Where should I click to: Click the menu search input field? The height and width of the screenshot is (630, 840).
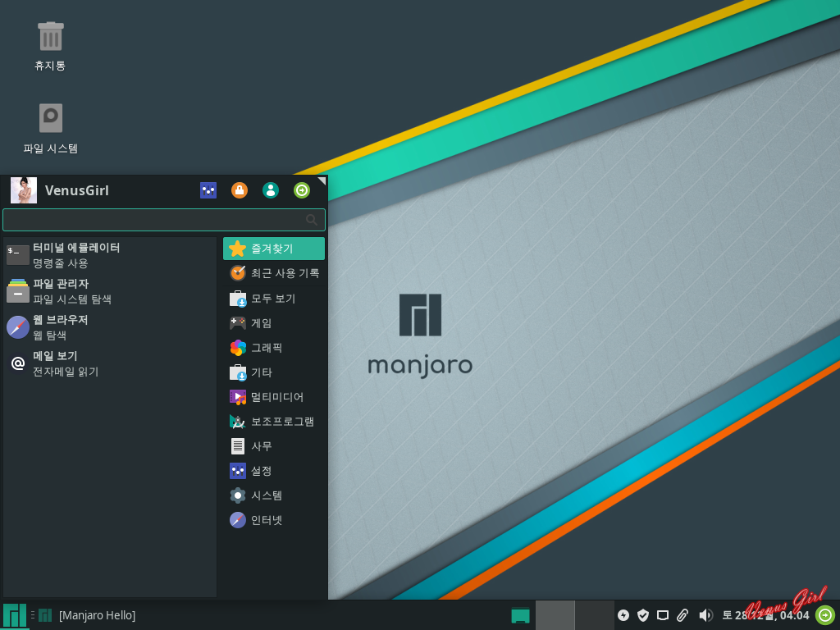pos(164,220)
